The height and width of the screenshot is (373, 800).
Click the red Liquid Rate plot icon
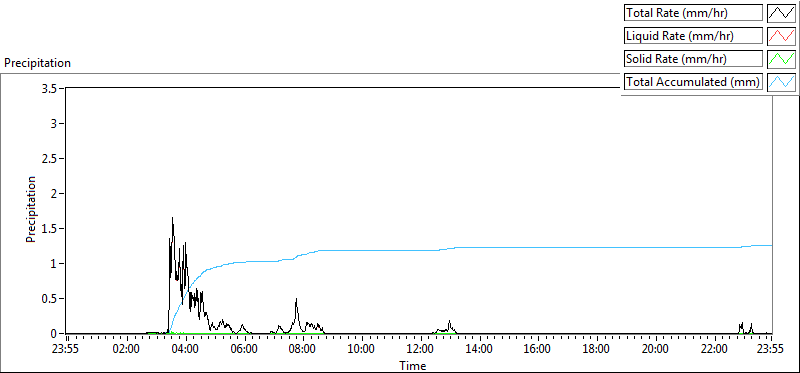click(782, 36)
